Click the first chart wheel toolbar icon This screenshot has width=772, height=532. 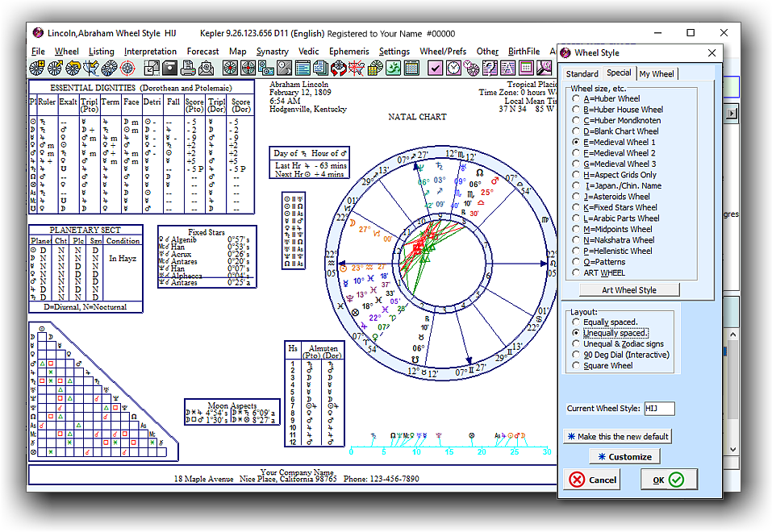click(x=37, y=68)
